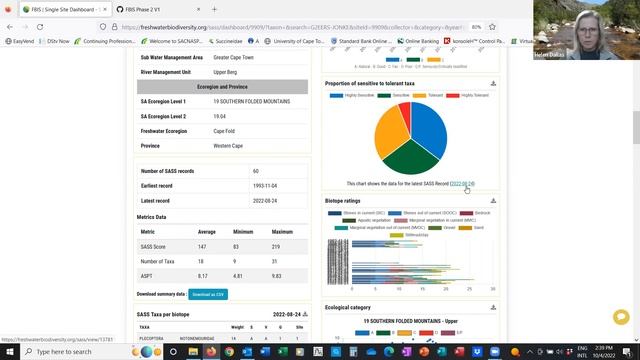Toggle Tolerant legend entry in pie chart

click(428, 96)
